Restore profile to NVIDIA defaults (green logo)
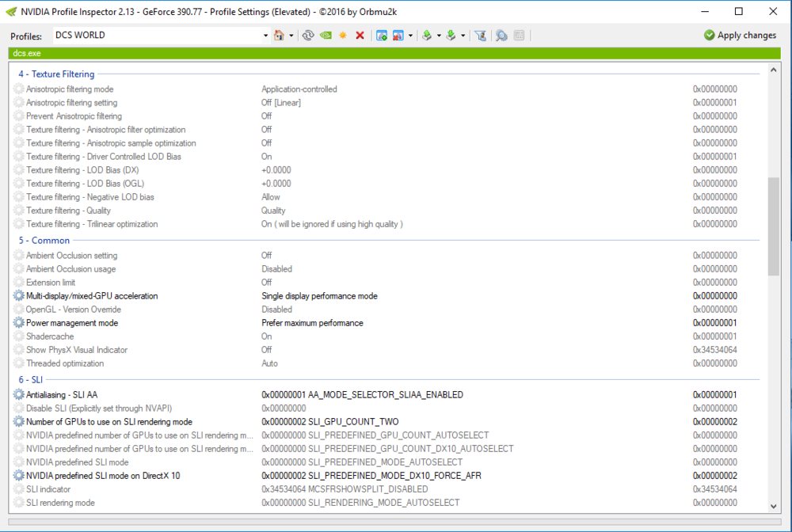This screenshot has height=532, width=792. (x=326, y=36)
